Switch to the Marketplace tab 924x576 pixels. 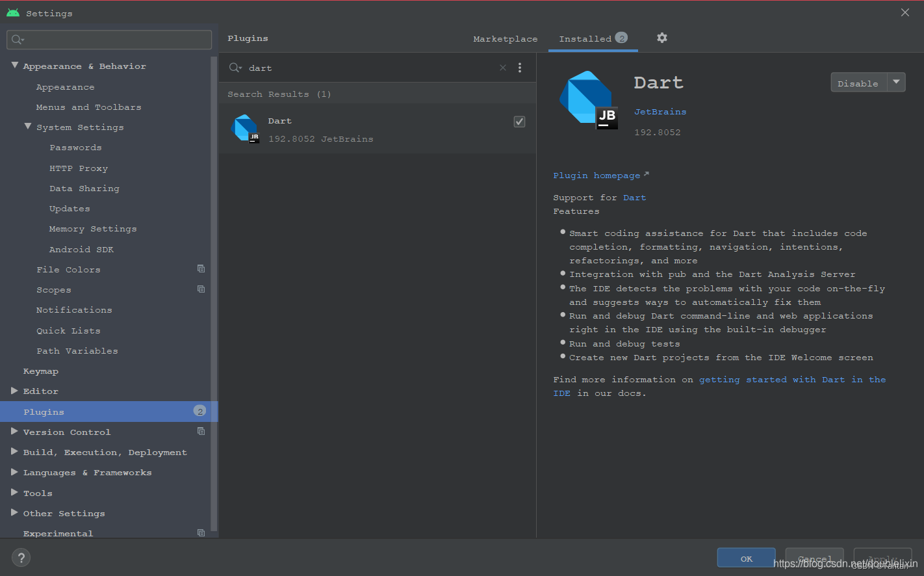(505, 39)
